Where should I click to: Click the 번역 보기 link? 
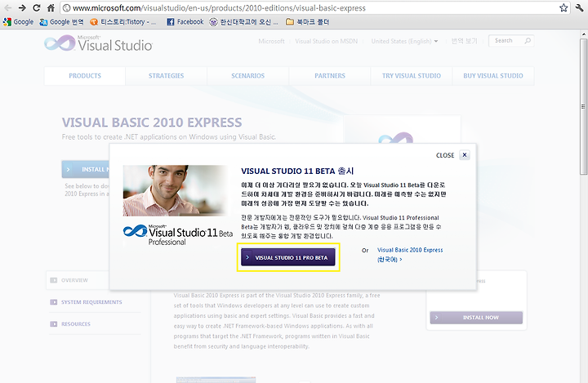click(464, 42)
